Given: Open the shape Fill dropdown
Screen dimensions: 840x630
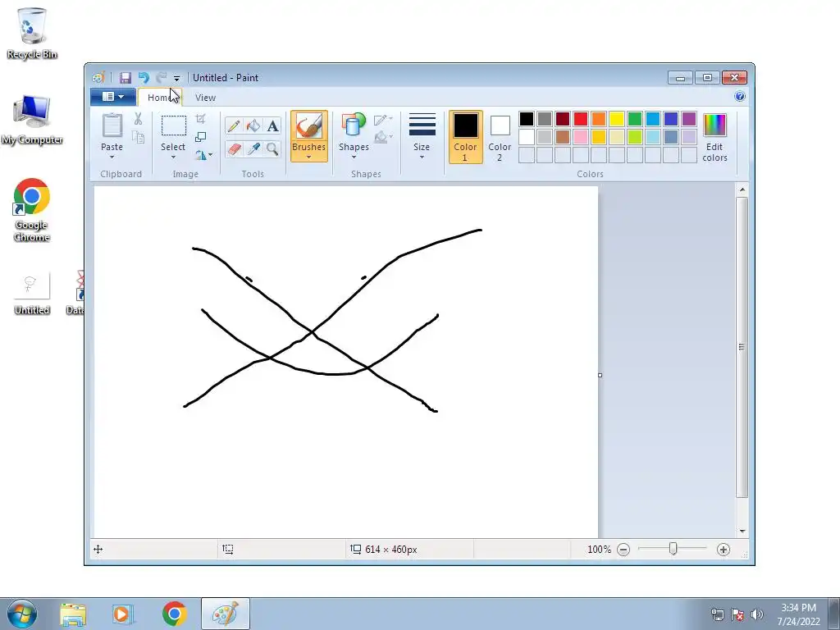Looking at the screenshot, I should point(383,137).
